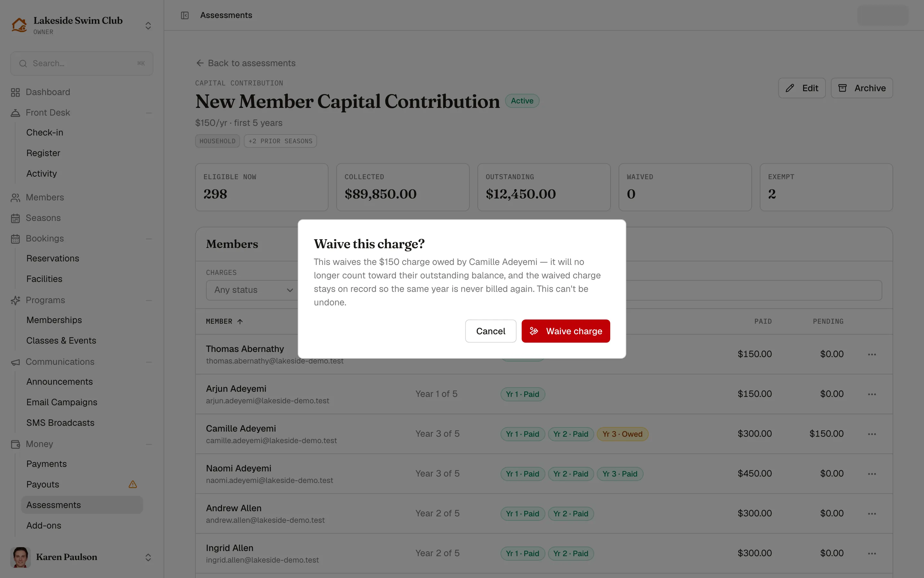924x578 pixels.
Task: Click the Members people icon
Action: [15, 197]
